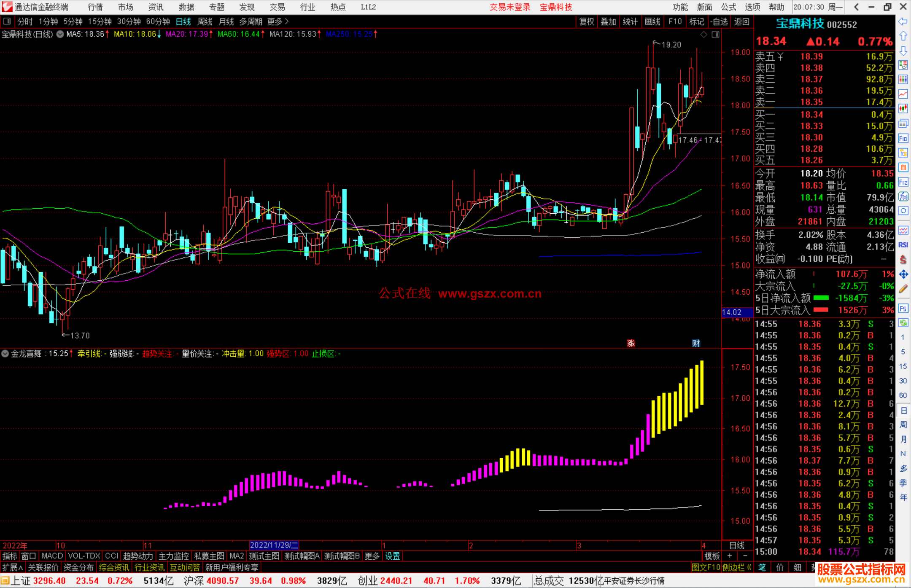
Task: Click the 设置 indicator settings link
Action: pos(392,556)
